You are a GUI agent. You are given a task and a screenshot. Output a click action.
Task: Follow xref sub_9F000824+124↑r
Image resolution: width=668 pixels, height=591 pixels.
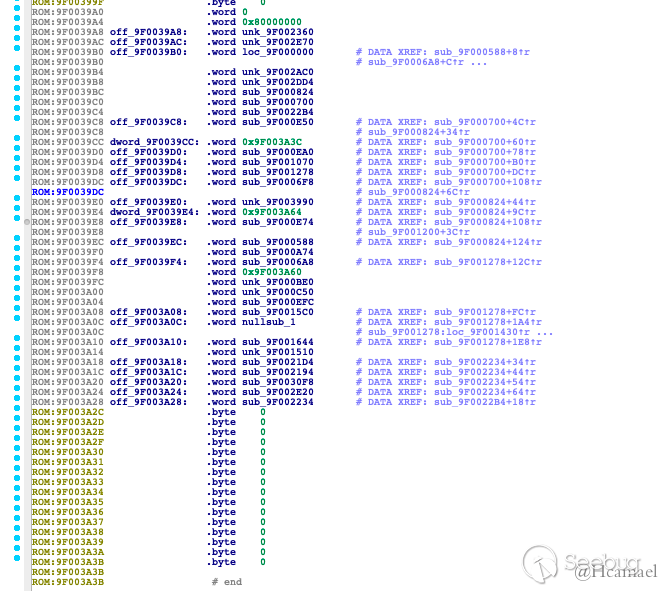[x=488, y=242]
